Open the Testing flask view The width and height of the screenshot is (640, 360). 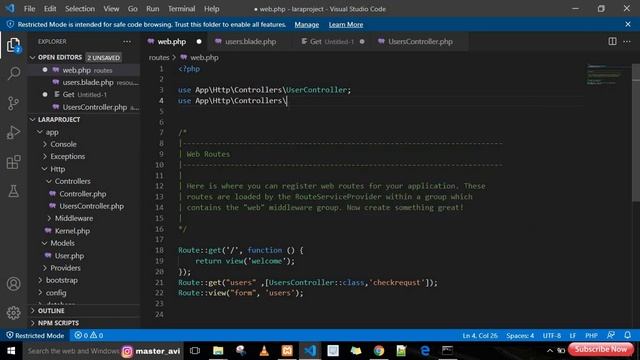coord(13,191)
